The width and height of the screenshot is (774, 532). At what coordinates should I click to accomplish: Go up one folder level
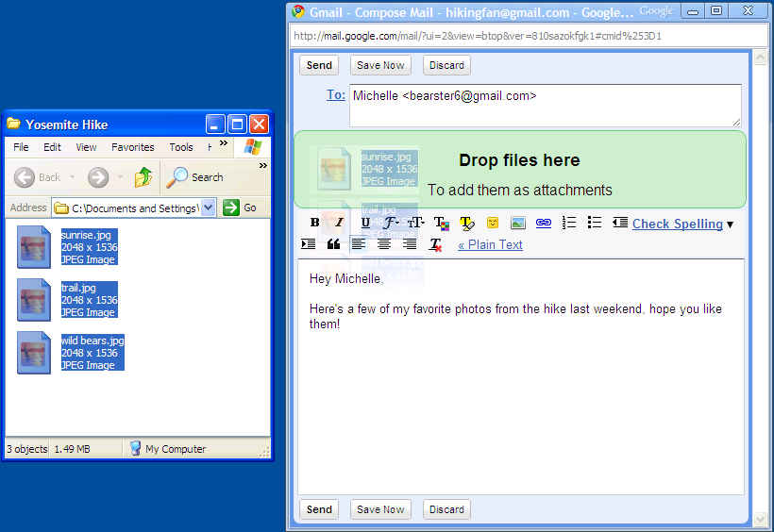(143, 177)
